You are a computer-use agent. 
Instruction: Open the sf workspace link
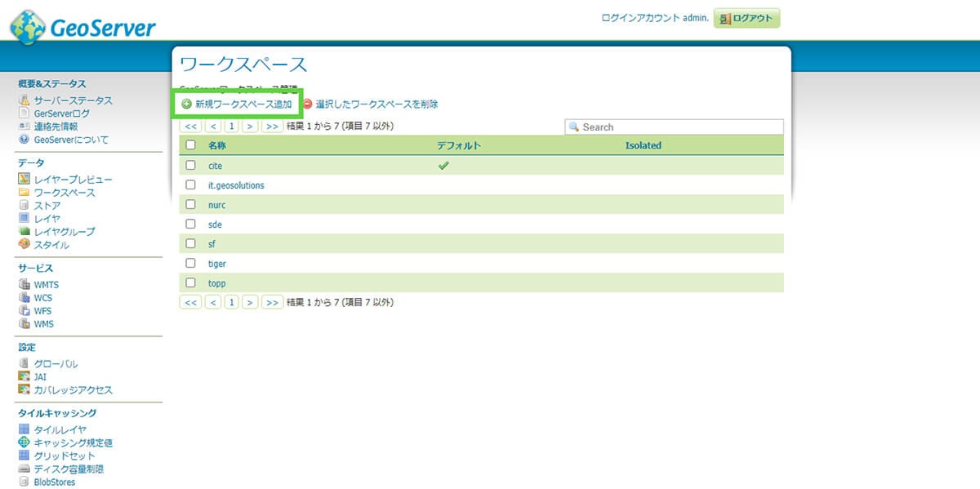(212, 244)
